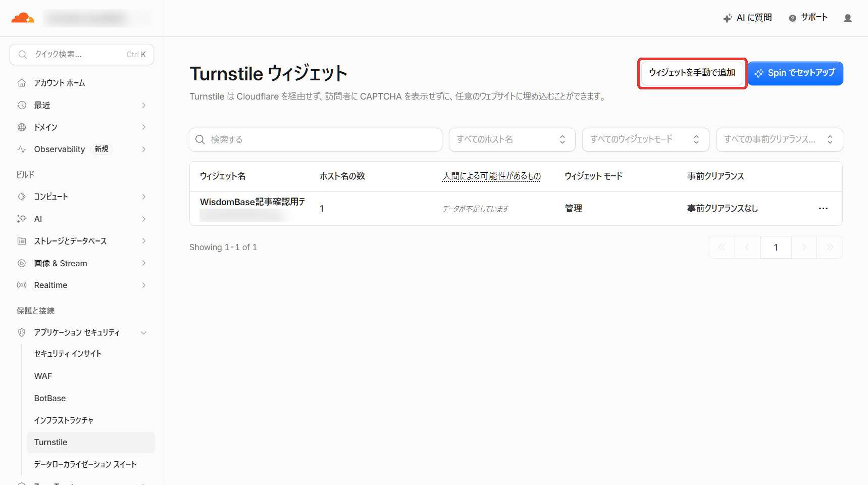Screen dimensions: 868x485
Task: Click Spin でセットアップ button
Action: click(795, 73)
